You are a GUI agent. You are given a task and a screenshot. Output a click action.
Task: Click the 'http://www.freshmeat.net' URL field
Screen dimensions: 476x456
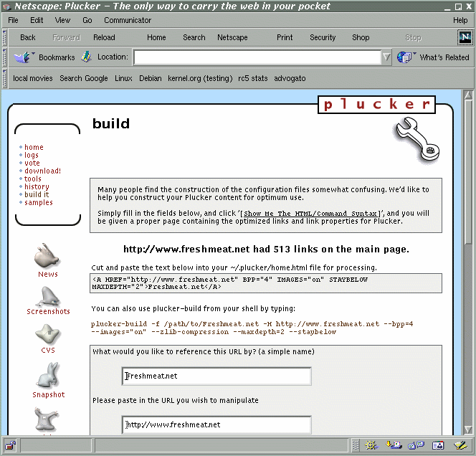[216, 424]
